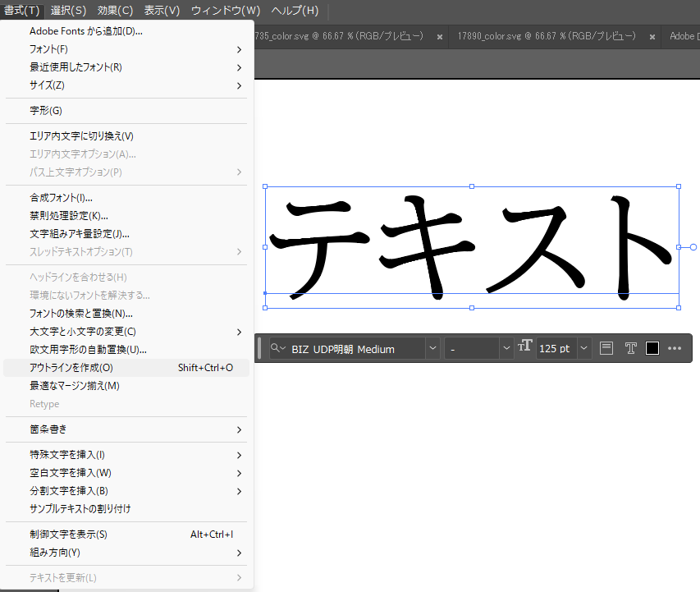Click the outlined T icon
This screenshot has width=700, height=592.
pyautogui.click(x=630, y=348)
